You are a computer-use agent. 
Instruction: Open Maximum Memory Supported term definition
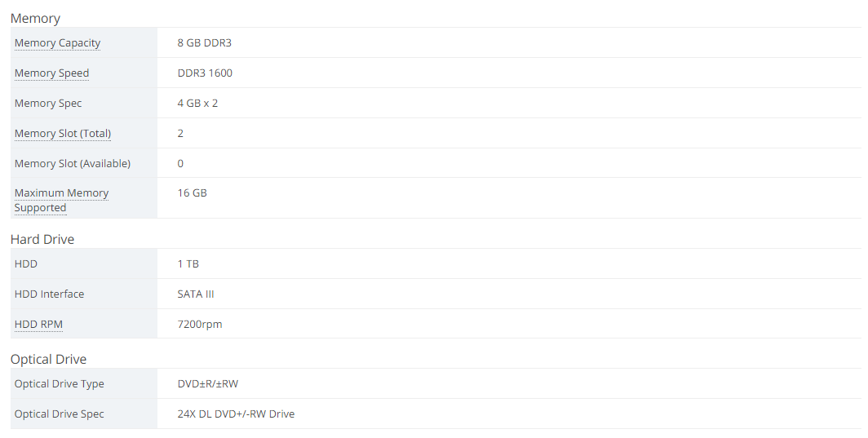coord(61,200)
